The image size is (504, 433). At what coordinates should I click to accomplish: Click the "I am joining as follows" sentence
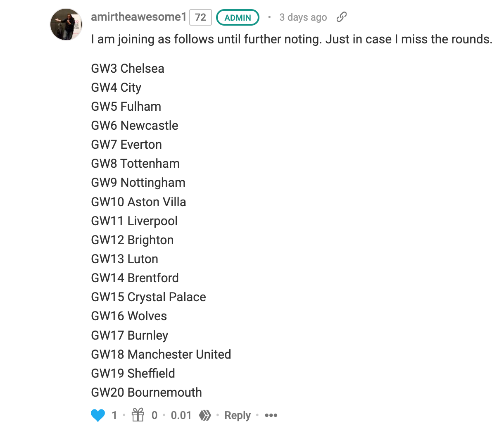[x=291, y=39]
